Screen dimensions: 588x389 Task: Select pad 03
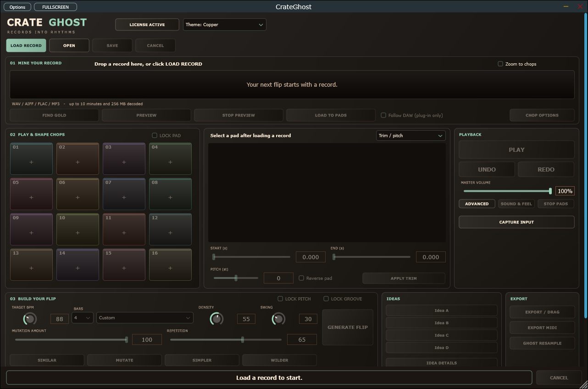point(124,159)
